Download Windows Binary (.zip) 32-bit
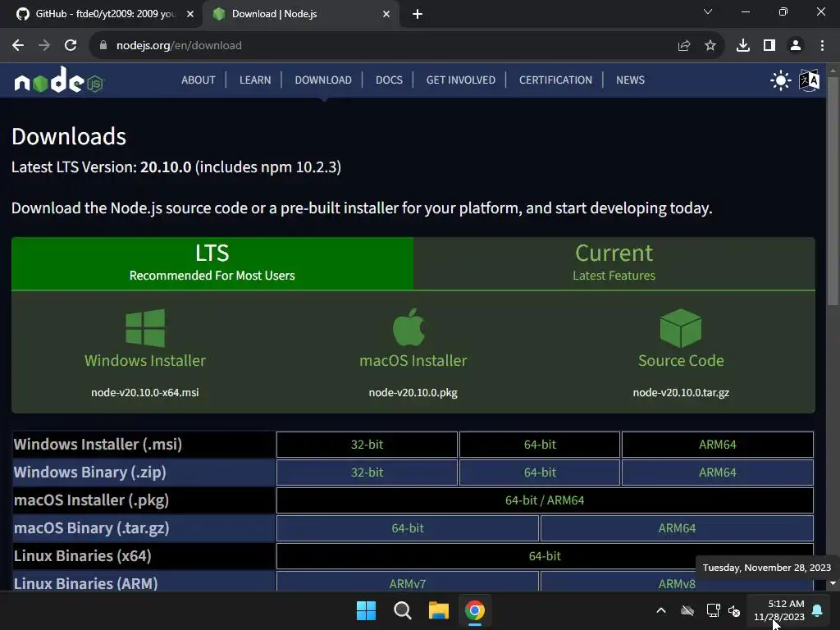Screen dimensions: 840x630 [x=367, y=472]
